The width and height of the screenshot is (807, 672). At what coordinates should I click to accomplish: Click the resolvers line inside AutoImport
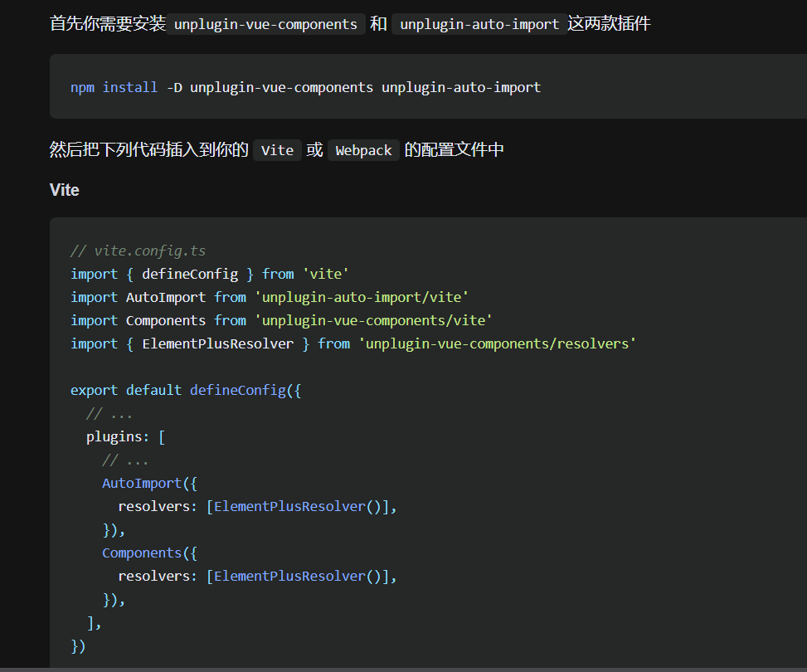click(x=257, y=506)
